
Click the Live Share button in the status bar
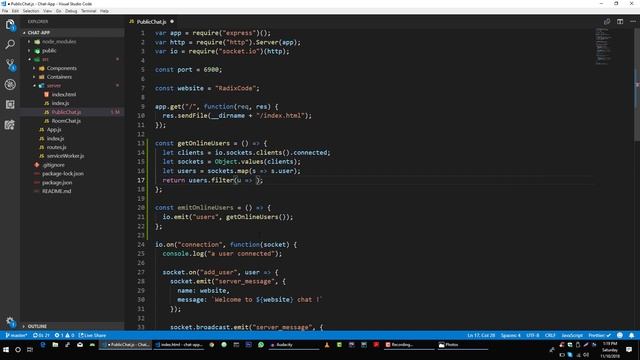pos(92,336)
